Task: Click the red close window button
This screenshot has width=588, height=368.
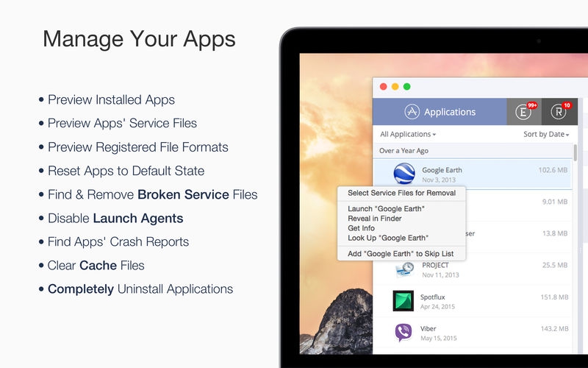Action: click(383, 87)
